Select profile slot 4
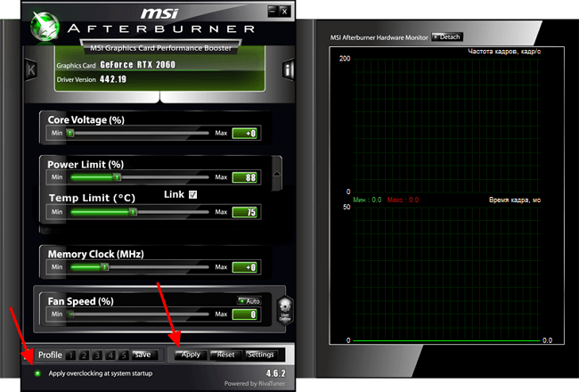 click(110, 355)
